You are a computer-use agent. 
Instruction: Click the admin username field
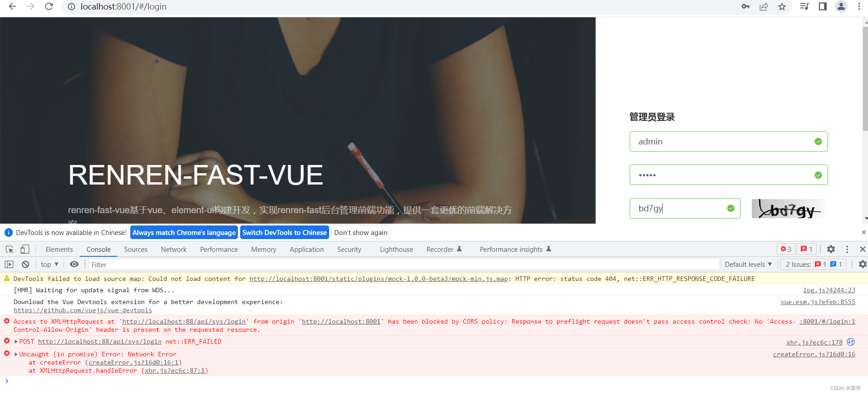tap(729, 141)
